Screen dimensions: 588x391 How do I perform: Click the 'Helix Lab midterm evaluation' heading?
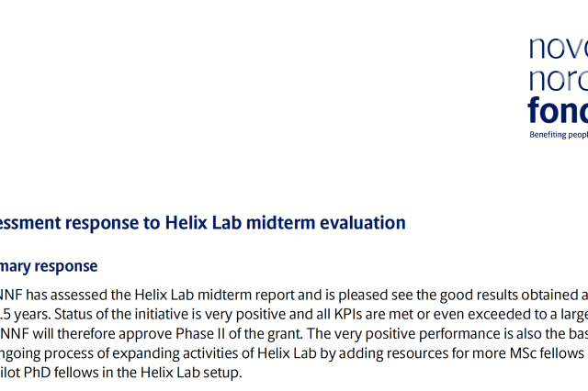(285, 223)
